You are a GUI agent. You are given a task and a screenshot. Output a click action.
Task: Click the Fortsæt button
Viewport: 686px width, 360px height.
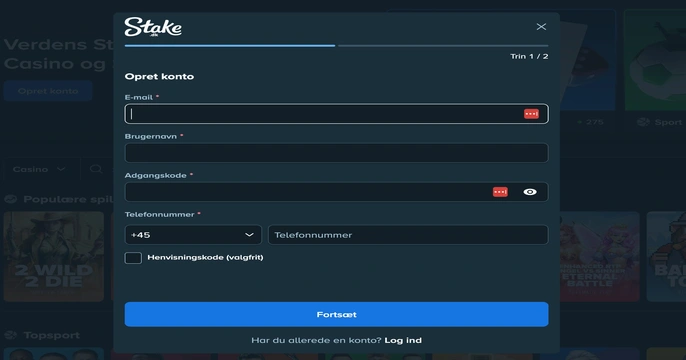[x=336, y=314]
